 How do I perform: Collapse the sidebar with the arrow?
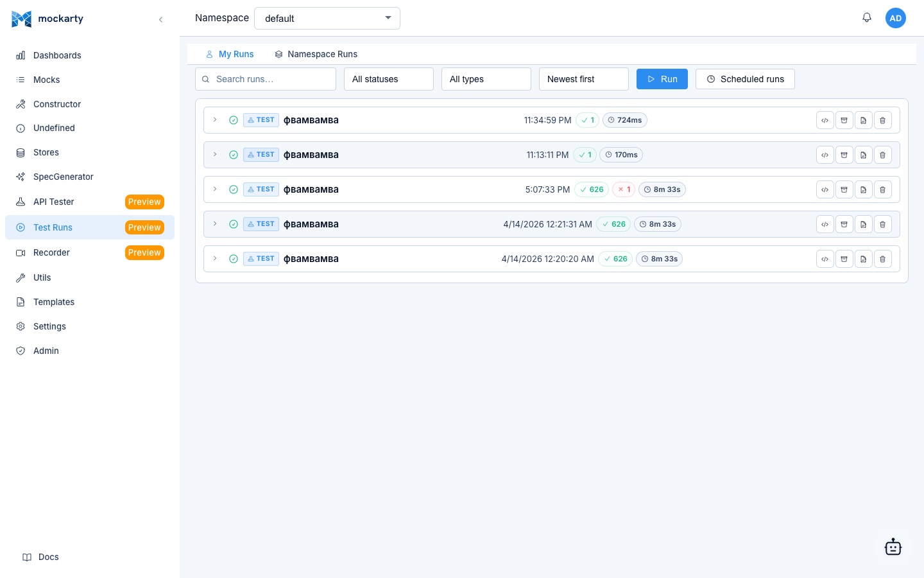(x=160, y=19)
